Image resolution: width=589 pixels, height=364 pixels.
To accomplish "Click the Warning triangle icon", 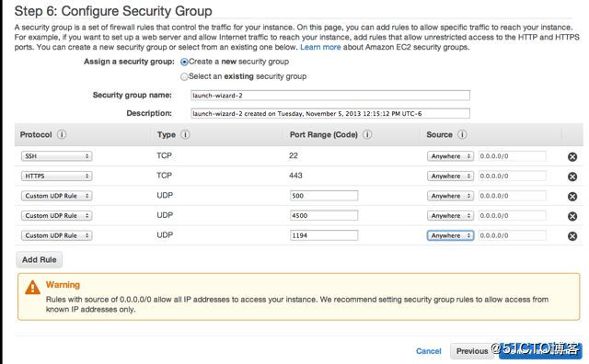I will click(x=33, y=288).
